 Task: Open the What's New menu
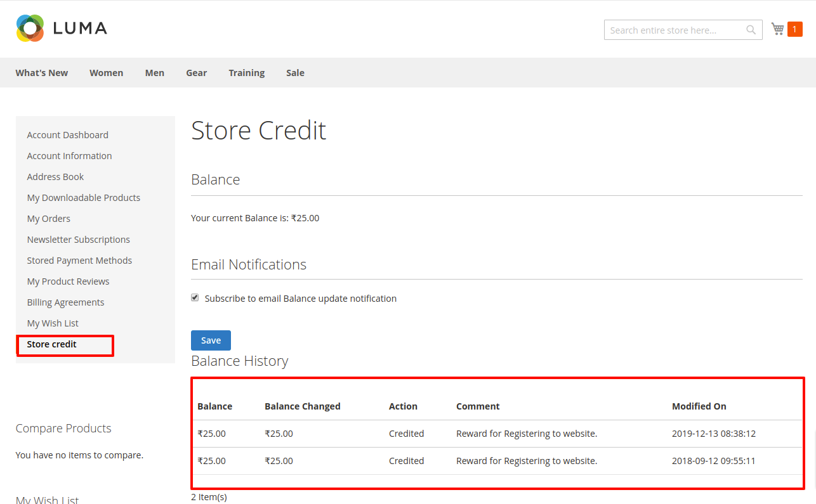pos(42,73)
